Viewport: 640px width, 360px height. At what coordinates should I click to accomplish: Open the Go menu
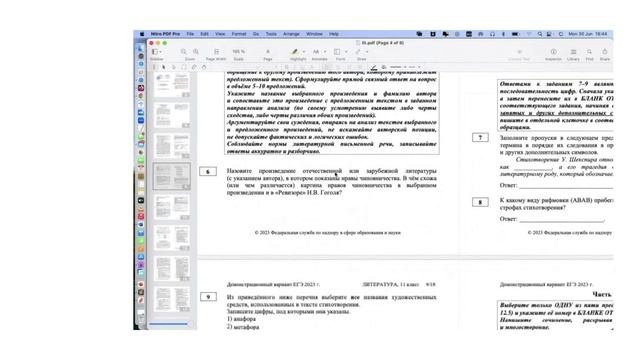256,34
